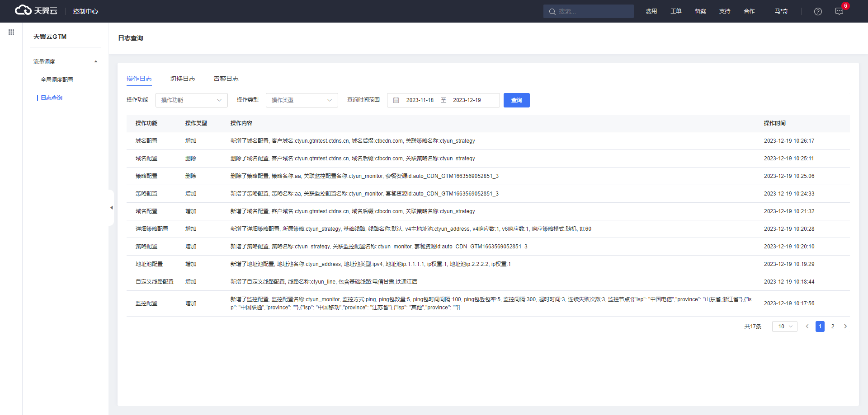Open 控制中心 link in header

pos(85,11)
